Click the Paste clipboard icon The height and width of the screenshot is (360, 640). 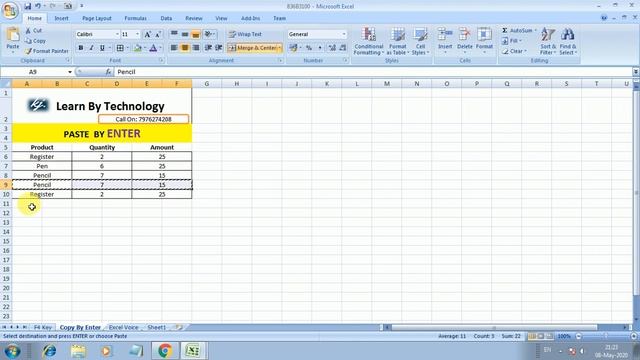coord(13,35)
